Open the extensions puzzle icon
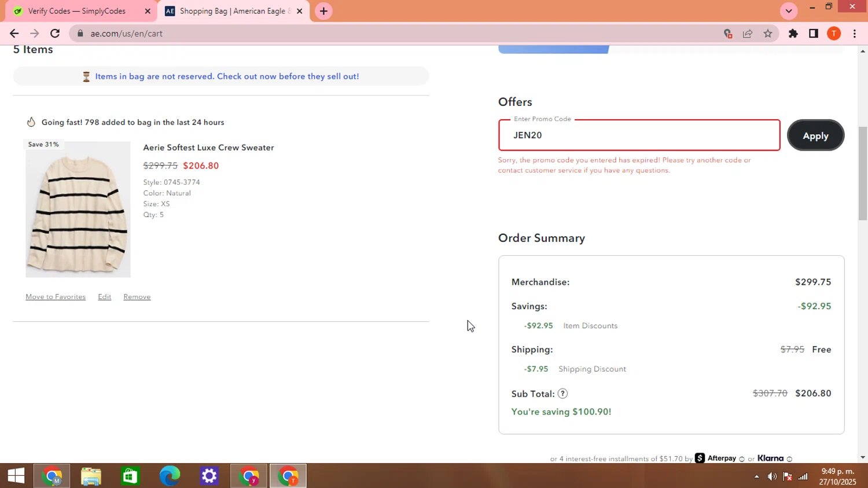Screen dimensions: 868x488 (x=793, y=34)
